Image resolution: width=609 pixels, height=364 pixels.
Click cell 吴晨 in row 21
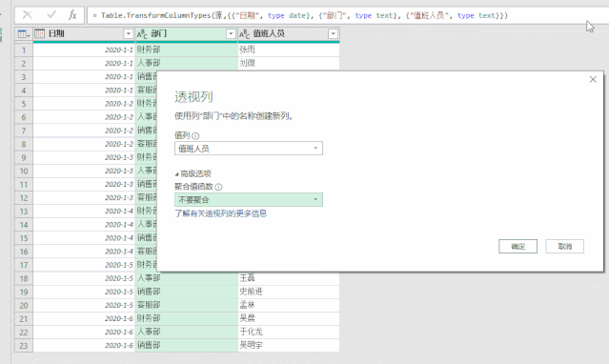point(289,318)
